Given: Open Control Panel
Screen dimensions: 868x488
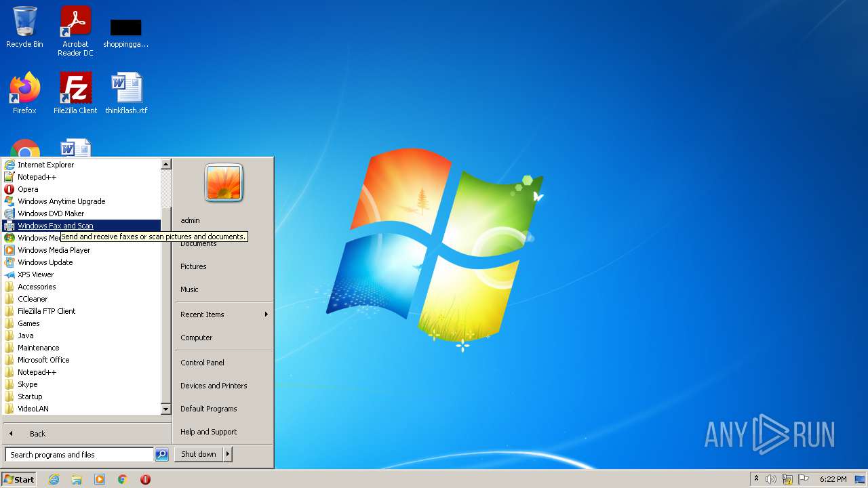Looking at the screenshot, I should click(x=224, y=363).
